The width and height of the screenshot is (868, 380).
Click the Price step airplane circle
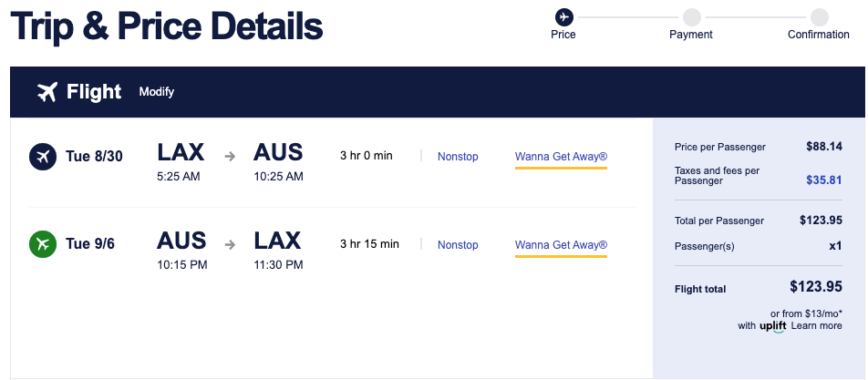click(563, 16)
